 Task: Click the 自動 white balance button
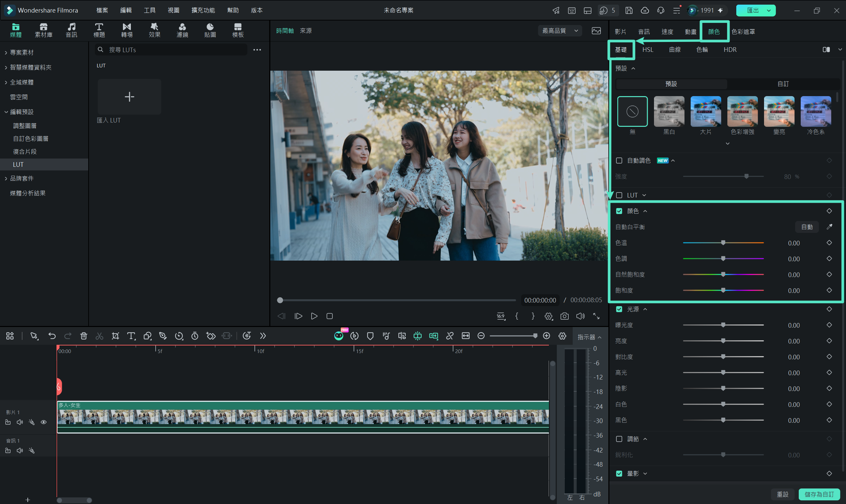tap(807, 227)
